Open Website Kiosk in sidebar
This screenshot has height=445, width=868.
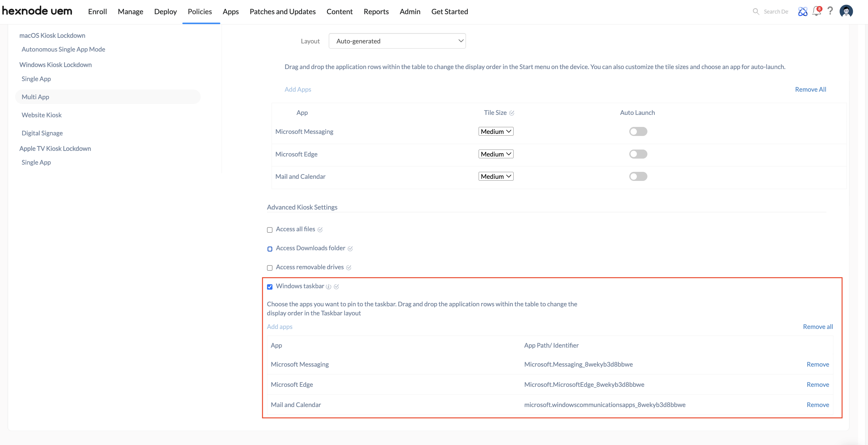tap(42, 115)
